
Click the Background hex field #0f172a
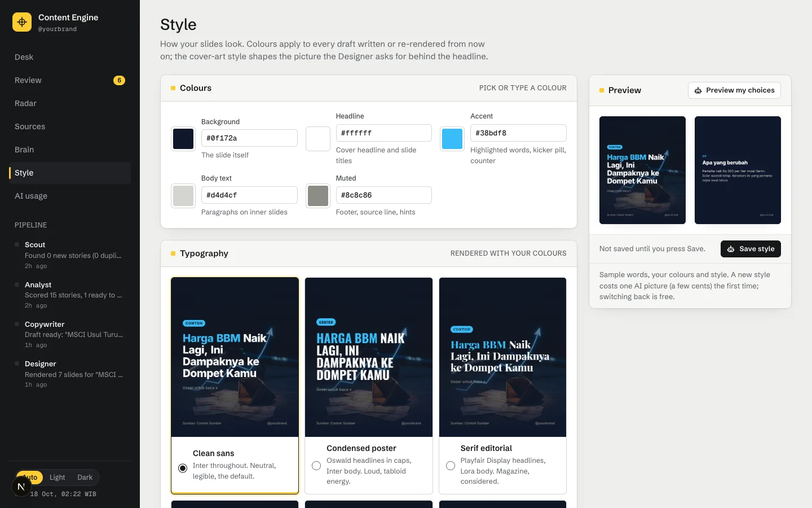pos(249,138)
